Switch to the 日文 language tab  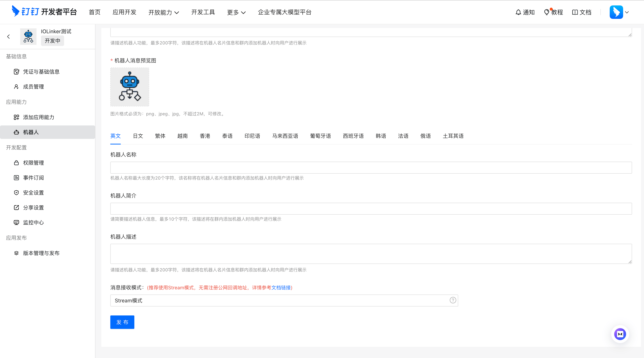pos(138,136)
